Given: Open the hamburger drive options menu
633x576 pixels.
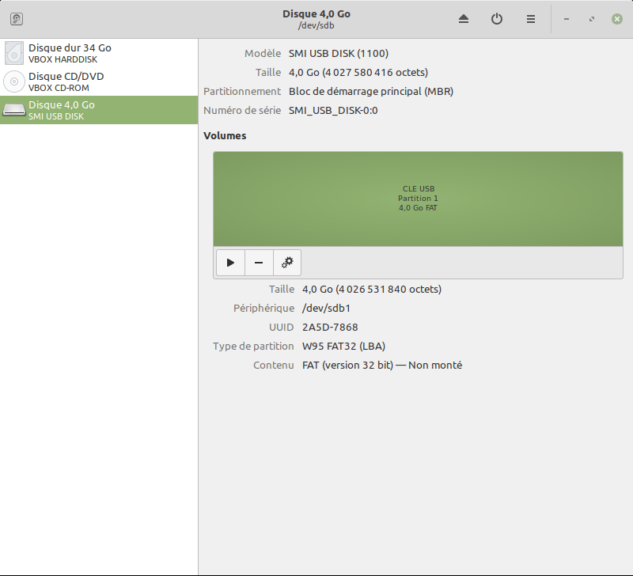Looking at the screenshot, I should pyautogui.click(x=530, y=19).
